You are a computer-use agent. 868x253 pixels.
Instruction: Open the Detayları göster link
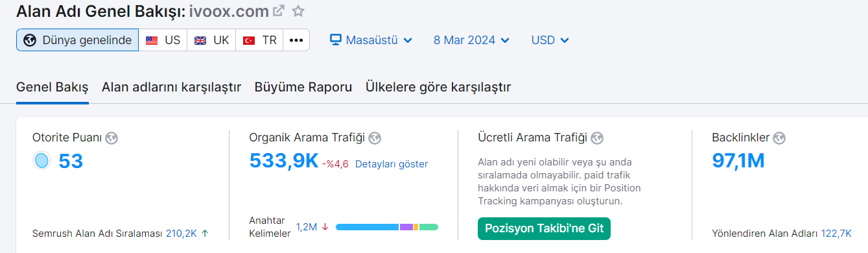point(392,164)
